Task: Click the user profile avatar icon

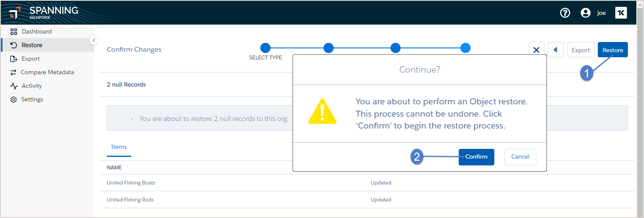Action: pyautogui.click(x=585, y=13)
